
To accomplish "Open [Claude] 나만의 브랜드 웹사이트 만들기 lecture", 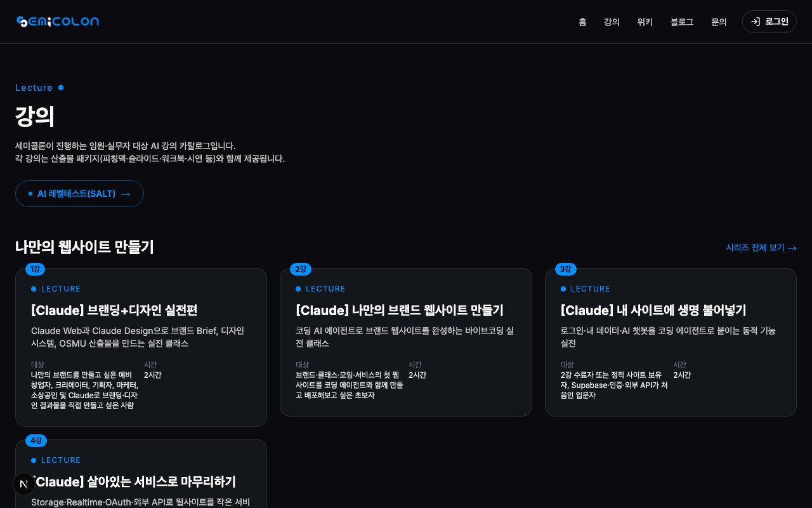I will pyautogui.click(x=400, y=311).
